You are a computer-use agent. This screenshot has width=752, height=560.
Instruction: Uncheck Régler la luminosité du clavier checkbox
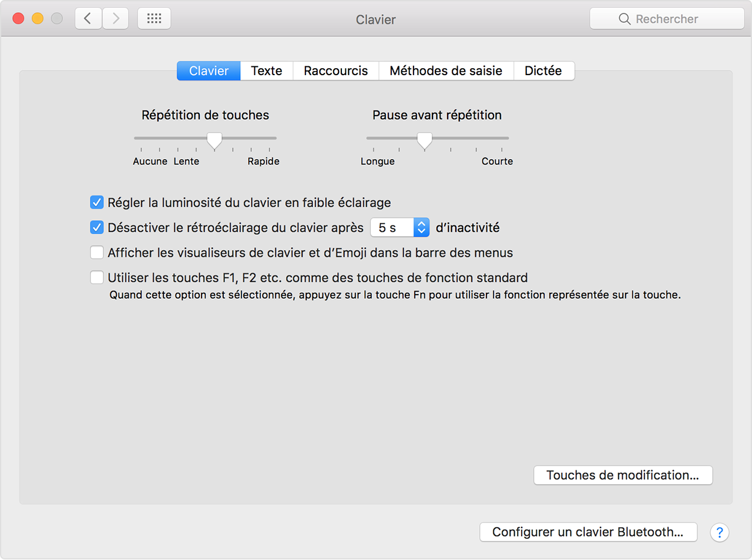(x=97, y=203)
